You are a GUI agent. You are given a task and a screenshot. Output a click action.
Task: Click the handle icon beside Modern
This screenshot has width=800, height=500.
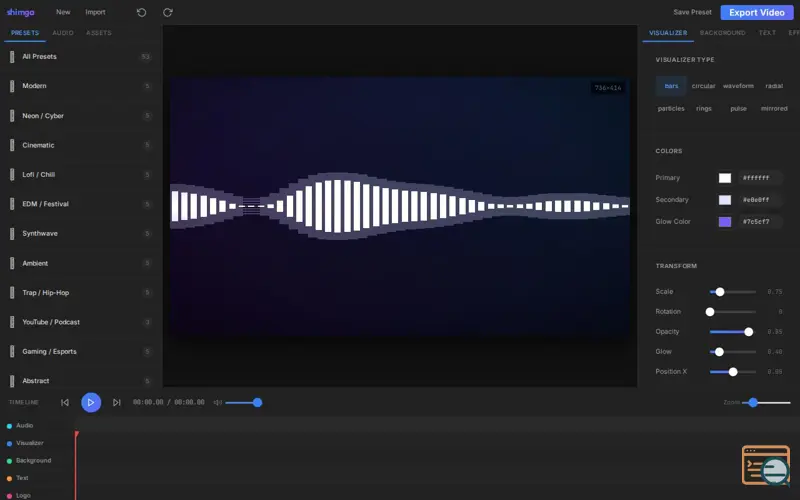pos(12,86)
